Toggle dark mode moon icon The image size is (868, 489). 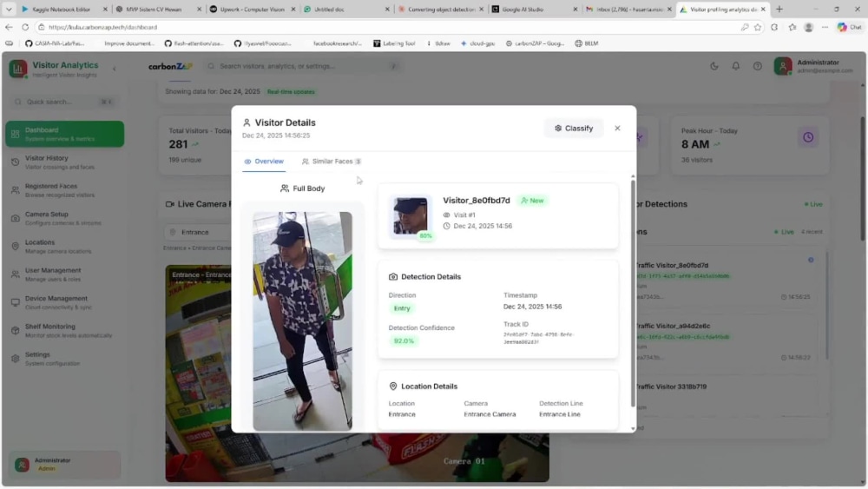coord(714,66)
